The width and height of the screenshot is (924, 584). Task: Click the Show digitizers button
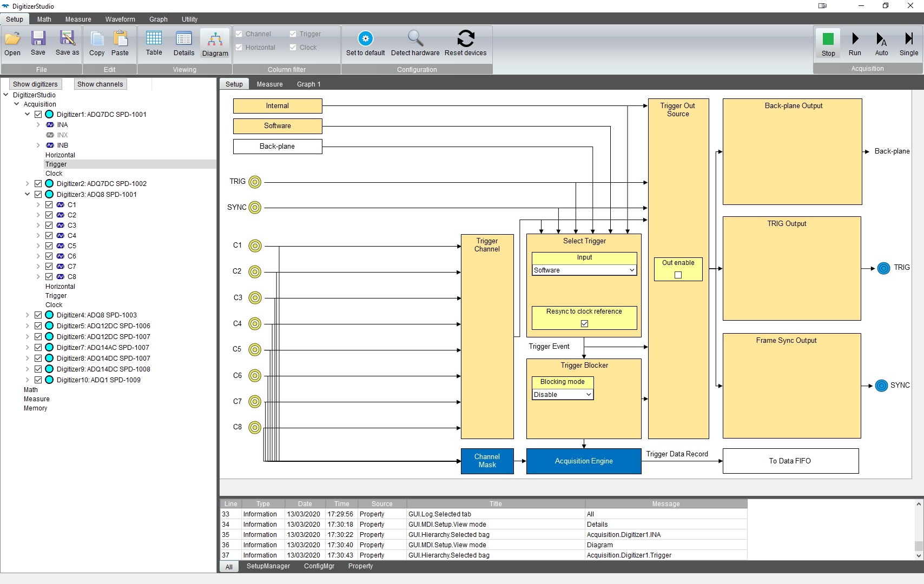35,84
